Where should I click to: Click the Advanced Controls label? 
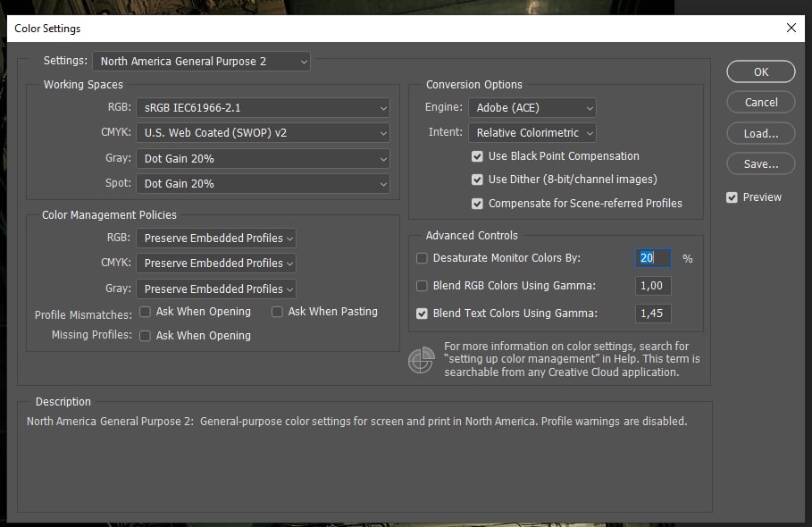[472, 236]
